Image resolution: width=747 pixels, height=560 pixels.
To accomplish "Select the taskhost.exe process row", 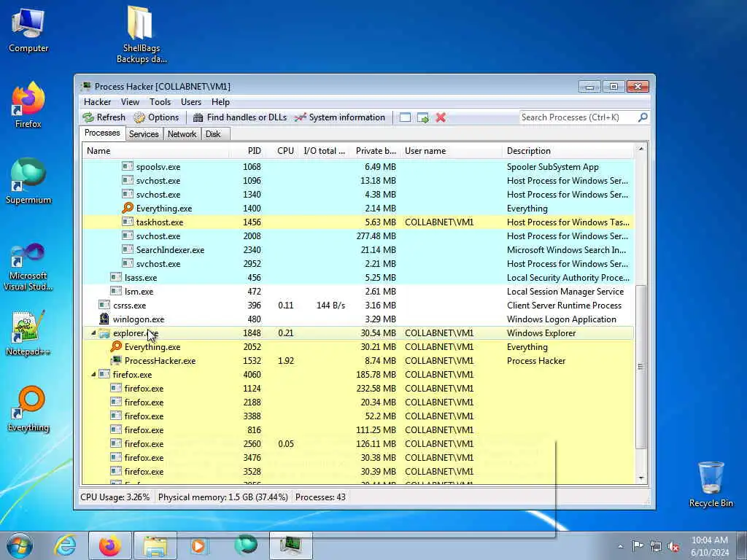I will pos(357,222).
